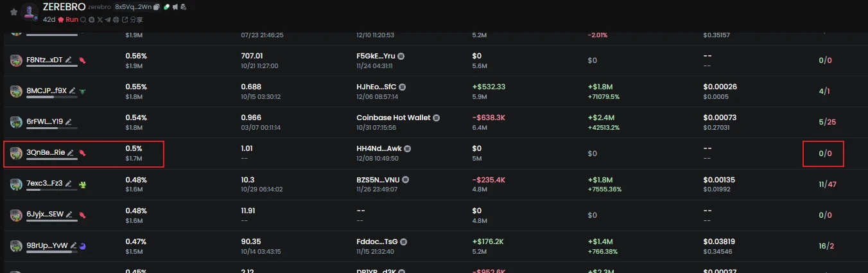Open wallet address 6rFWL...Y19
The width and height of the screenshot is (868, 273).
44,121
